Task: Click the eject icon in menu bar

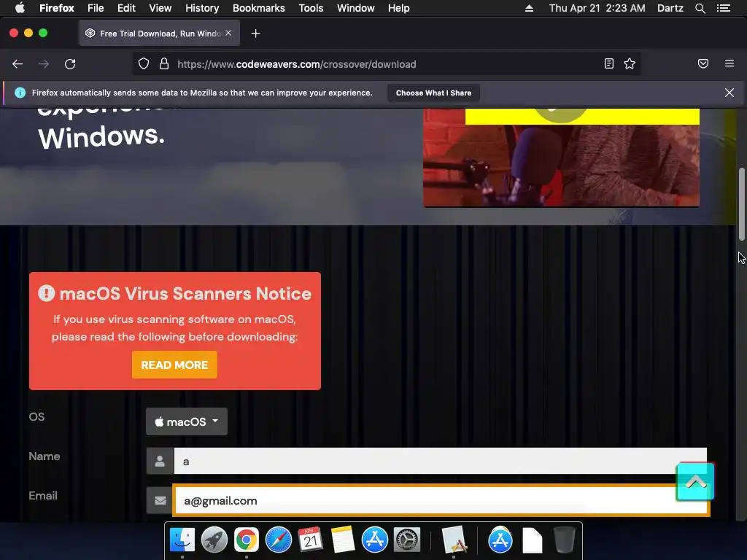Action: point(529,8)
